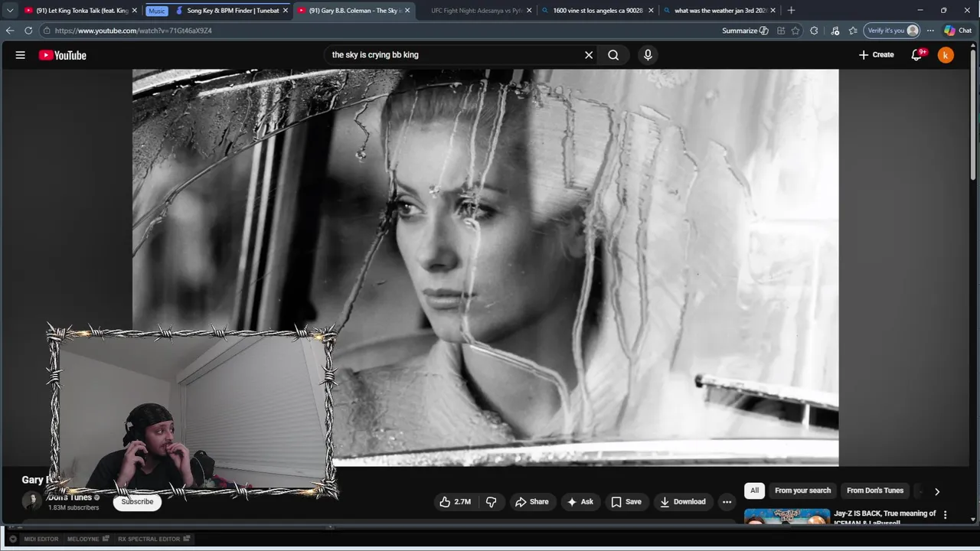The width and height of the screenshot is (980, 551).
Task: Switch to Let King Tonka Talk tab
Action: tap(80, 11)
